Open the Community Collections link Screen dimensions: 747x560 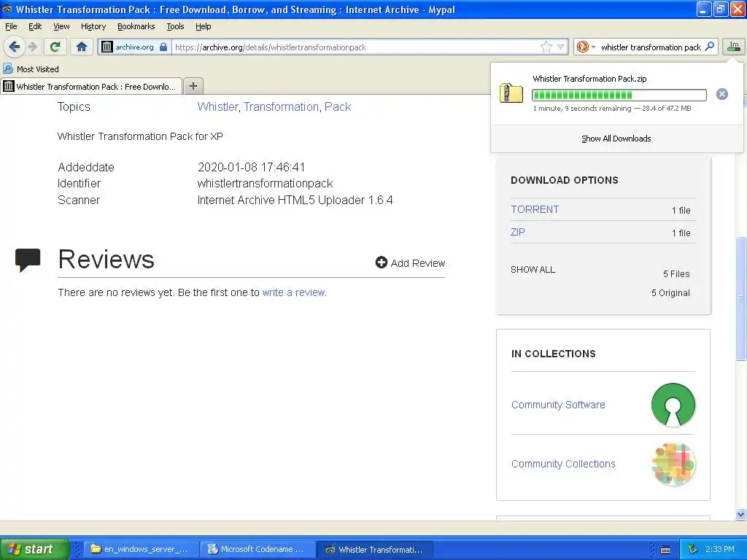pos(563,464)
